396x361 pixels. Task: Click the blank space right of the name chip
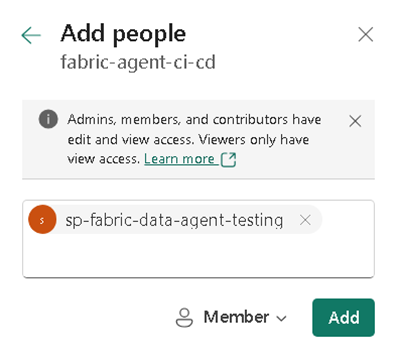[348, 220]
